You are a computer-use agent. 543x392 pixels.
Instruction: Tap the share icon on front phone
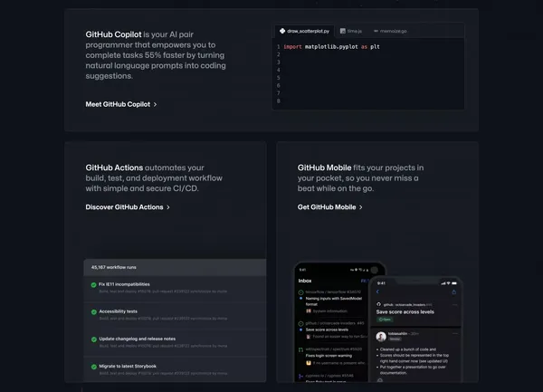coord(453,292)
